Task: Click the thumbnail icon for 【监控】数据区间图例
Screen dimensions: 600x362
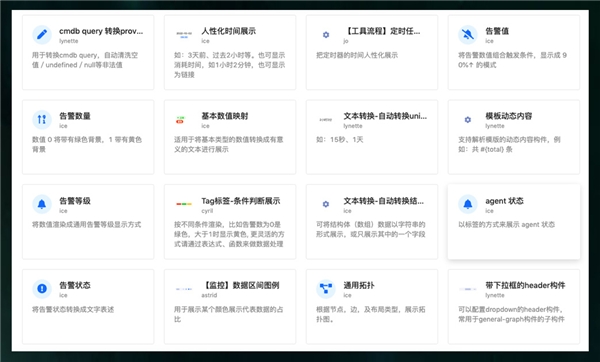Action: click(x=184, y=289)
